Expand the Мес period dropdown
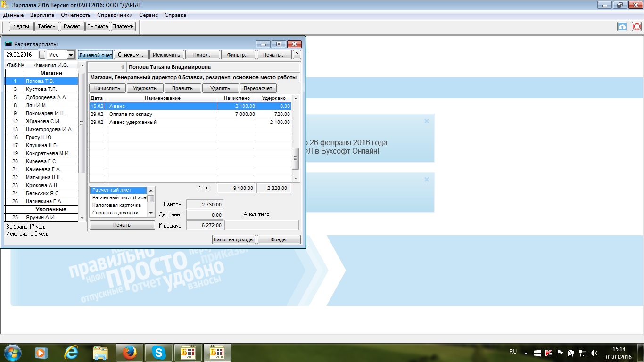Screen dimensions: 644x362 point(71,55)
